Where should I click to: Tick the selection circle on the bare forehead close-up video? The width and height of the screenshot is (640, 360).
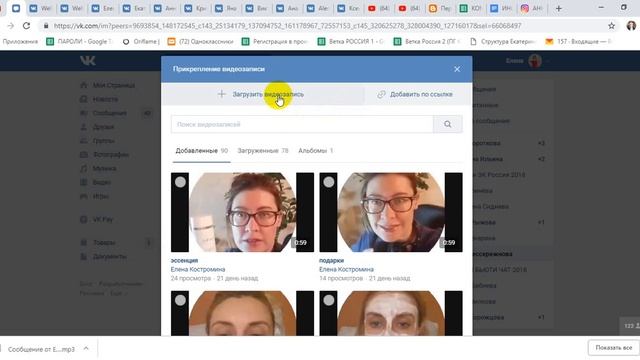[180, 300]
